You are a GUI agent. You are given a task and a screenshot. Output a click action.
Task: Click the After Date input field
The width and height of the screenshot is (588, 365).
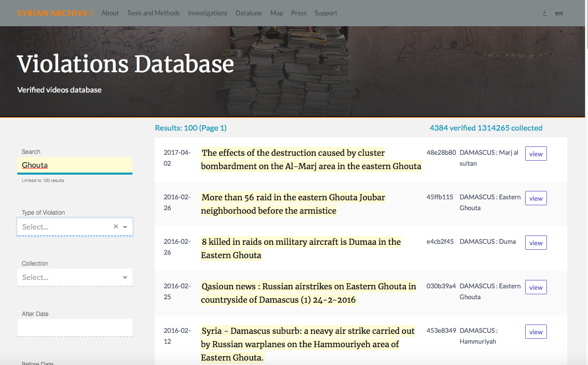pyautogui.click(x=75, y=327)
